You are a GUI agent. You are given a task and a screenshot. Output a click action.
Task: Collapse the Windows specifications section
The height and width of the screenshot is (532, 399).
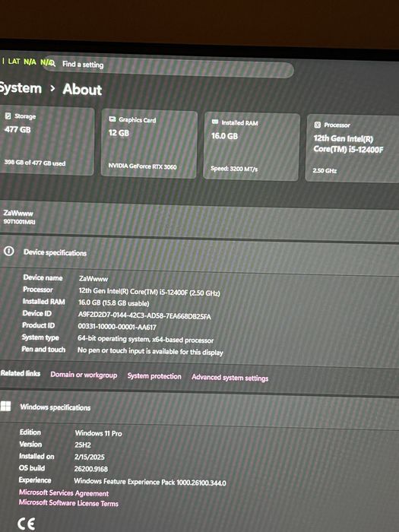[x=199, y=409]
